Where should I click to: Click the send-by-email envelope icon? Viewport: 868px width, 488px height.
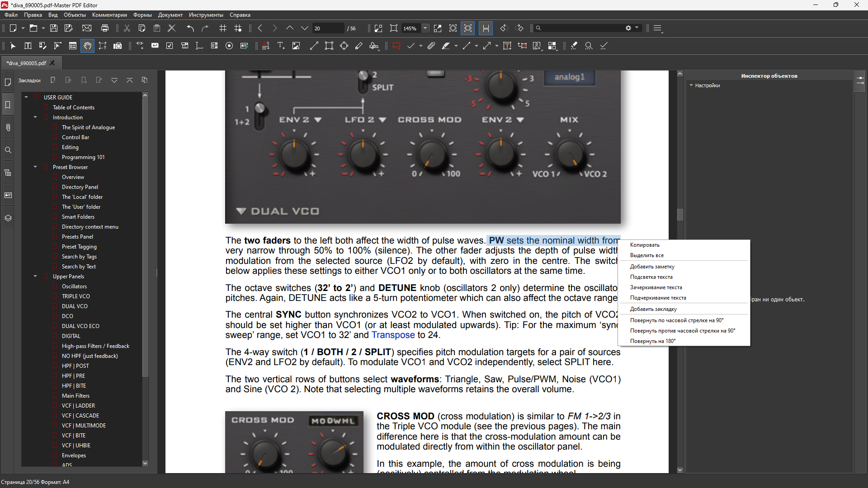tap(87, 28)
